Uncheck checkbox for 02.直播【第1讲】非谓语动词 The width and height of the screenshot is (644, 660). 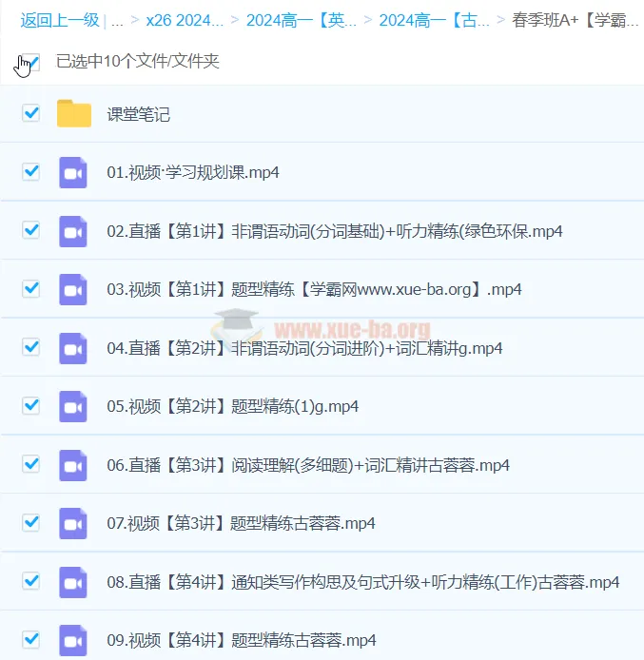(30, 230)
